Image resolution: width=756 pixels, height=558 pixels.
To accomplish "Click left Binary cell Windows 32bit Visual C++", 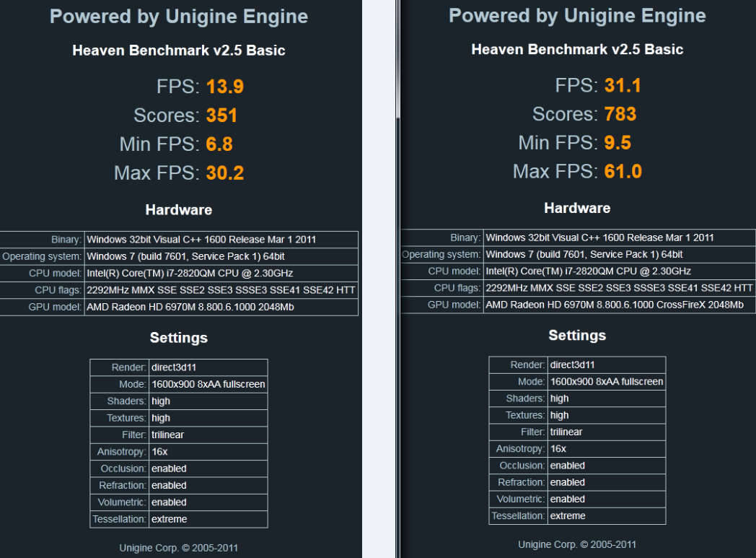I will [x=221, y=240].
